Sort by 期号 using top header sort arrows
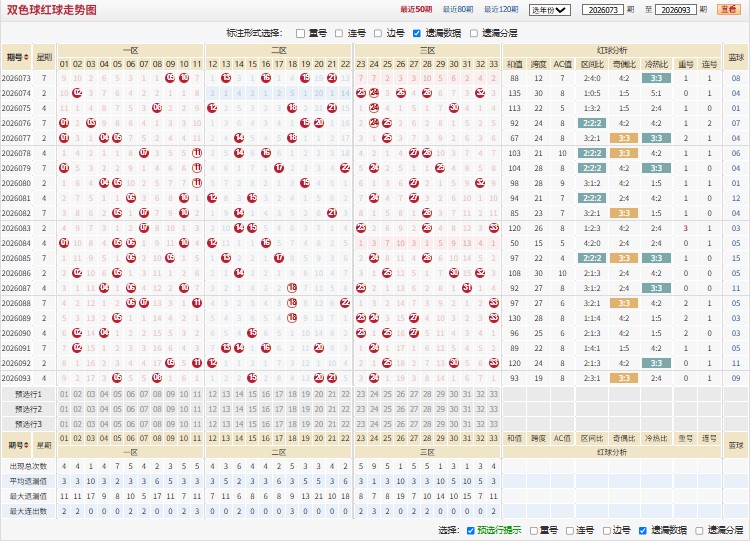Viewport: 751px width, 543px height. pyautogui.click(x=26, y=57)
